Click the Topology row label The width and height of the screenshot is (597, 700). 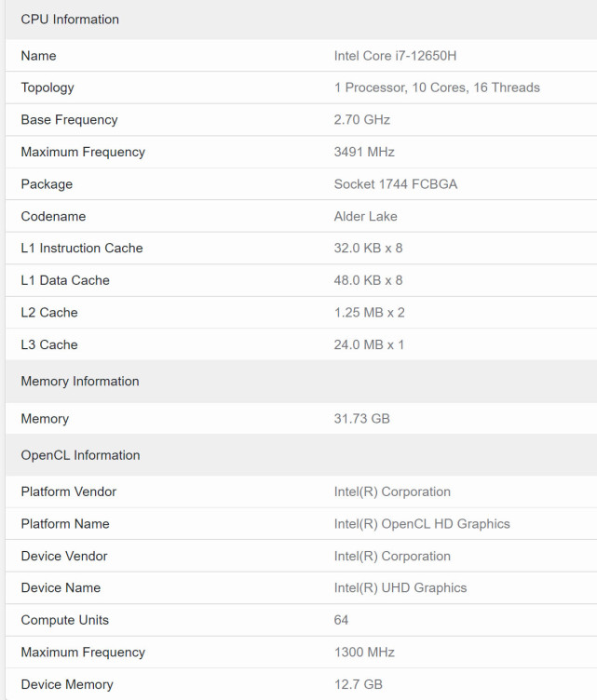coord(47,87)
